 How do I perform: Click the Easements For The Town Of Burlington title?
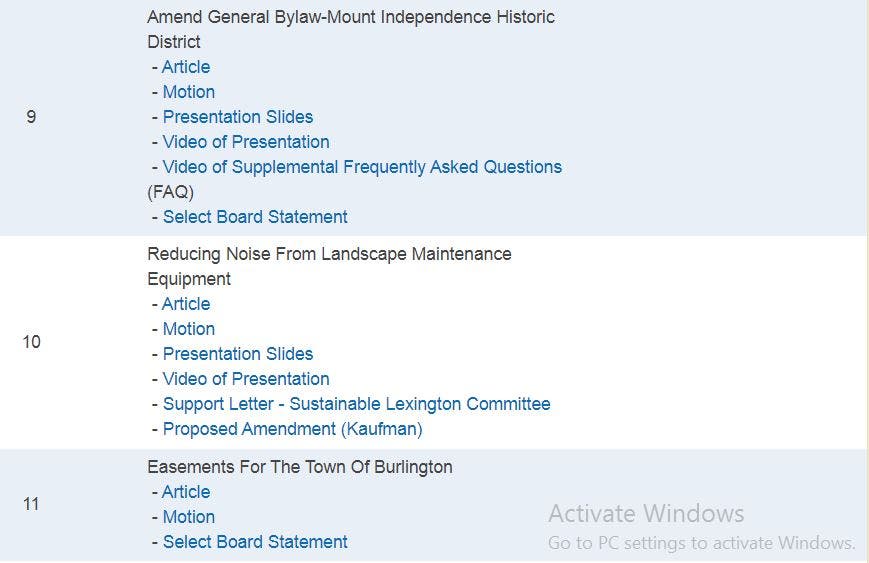(x=299, y=467)
